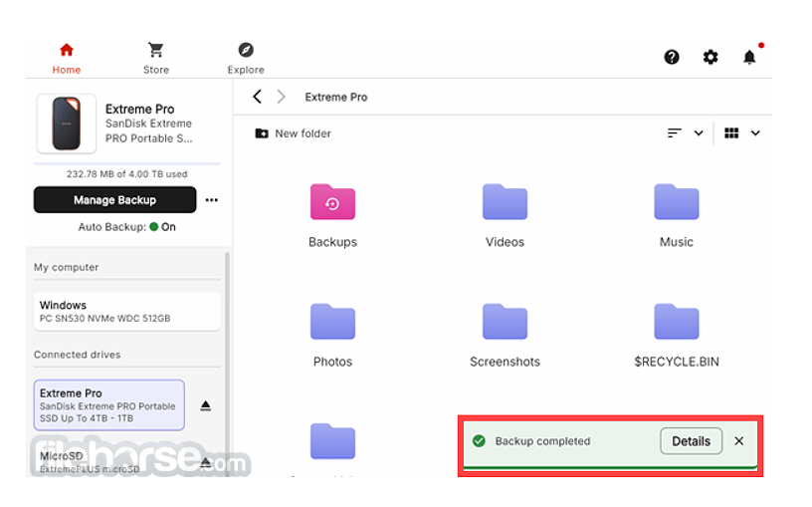812x507 pixels.
Task: Click the Connected drives section label
Action: pyautogui.click(x=78, y=355)
